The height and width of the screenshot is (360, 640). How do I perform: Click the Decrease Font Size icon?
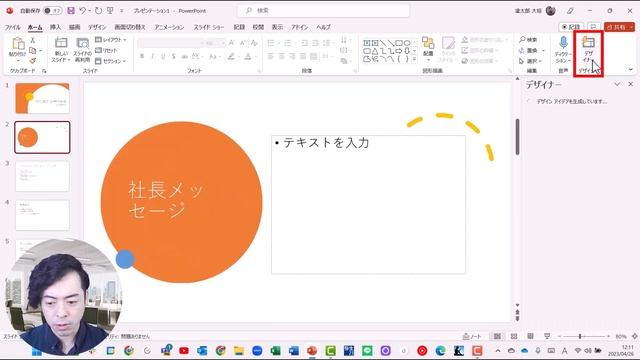[x=242, y=42]
